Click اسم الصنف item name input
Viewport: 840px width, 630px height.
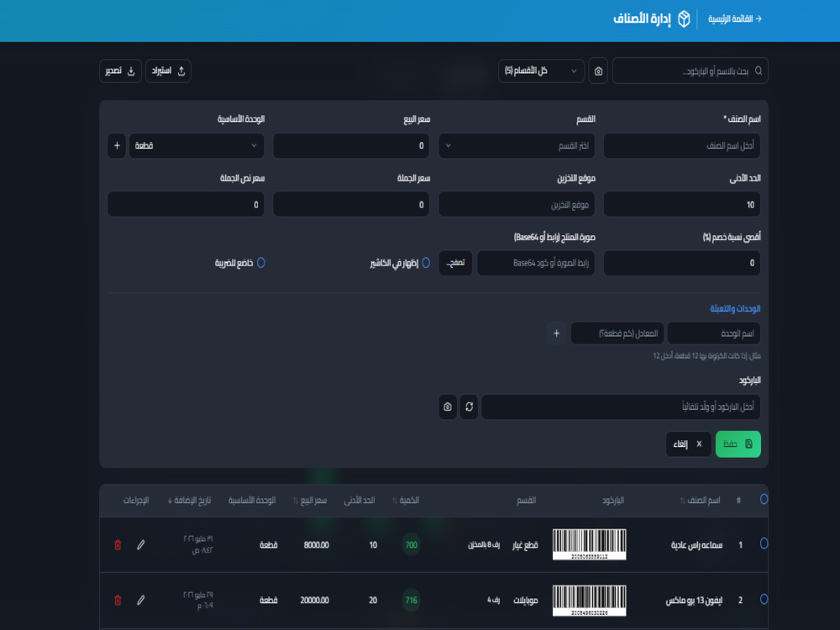(682, 145)
